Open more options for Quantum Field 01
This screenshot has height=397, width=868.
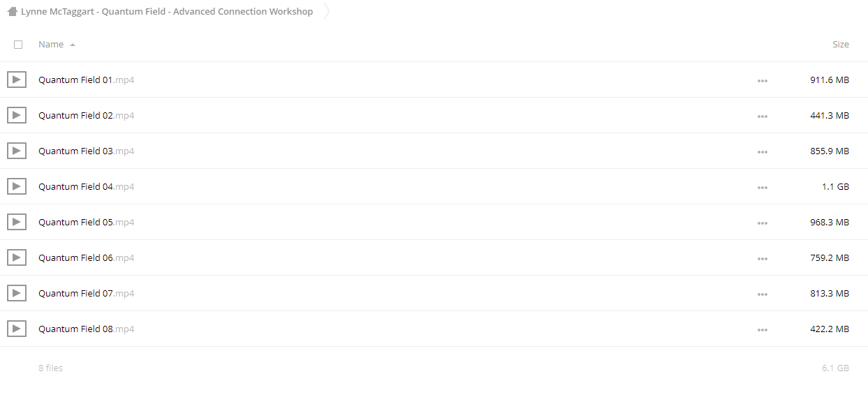coord(762,81)
